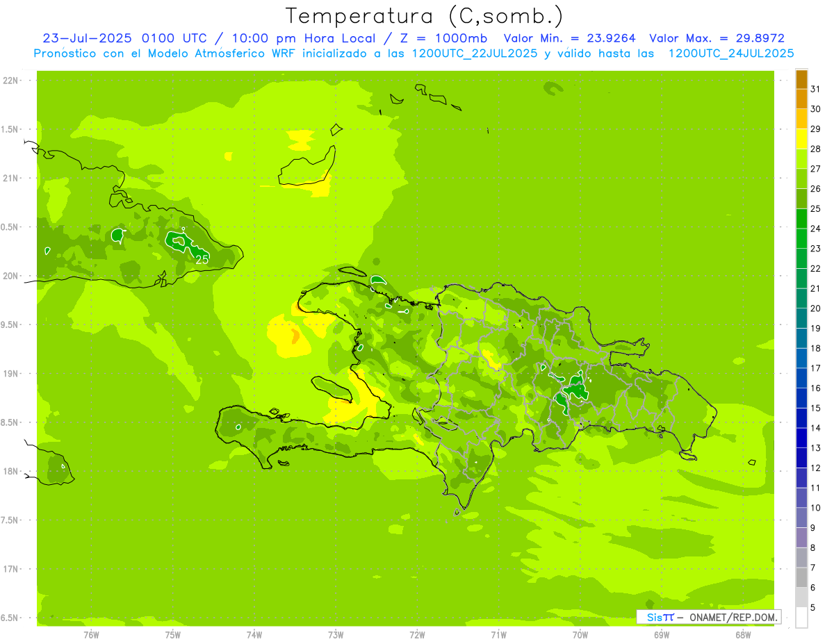Click the orange legend segment between 30 and 31
The height and width of the screenshot is (644, 834).
coord(801,99)
